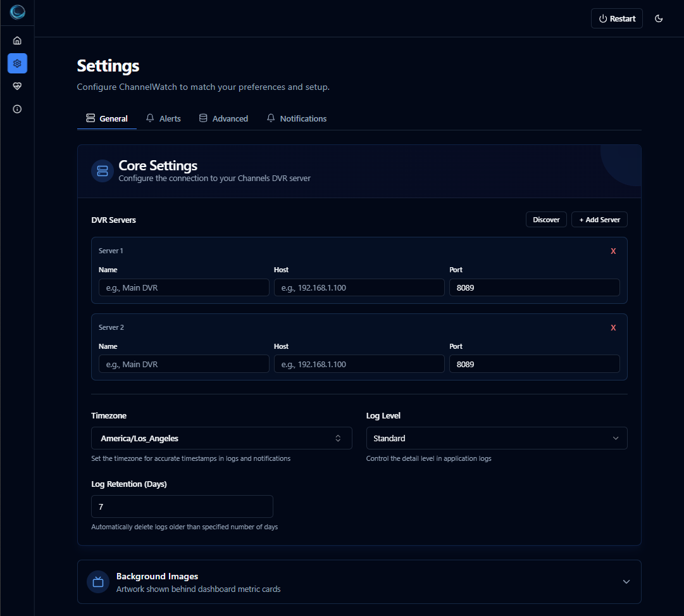684x616 pixels.
Task: Open the Home page from sidebar
Action: 17,41
